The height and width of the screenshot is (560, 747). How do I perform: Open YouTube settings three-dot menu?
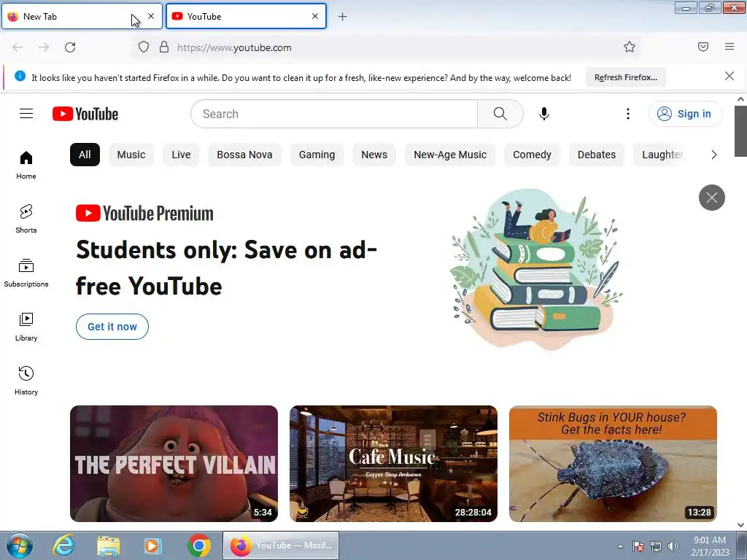[x=628, y=114]
